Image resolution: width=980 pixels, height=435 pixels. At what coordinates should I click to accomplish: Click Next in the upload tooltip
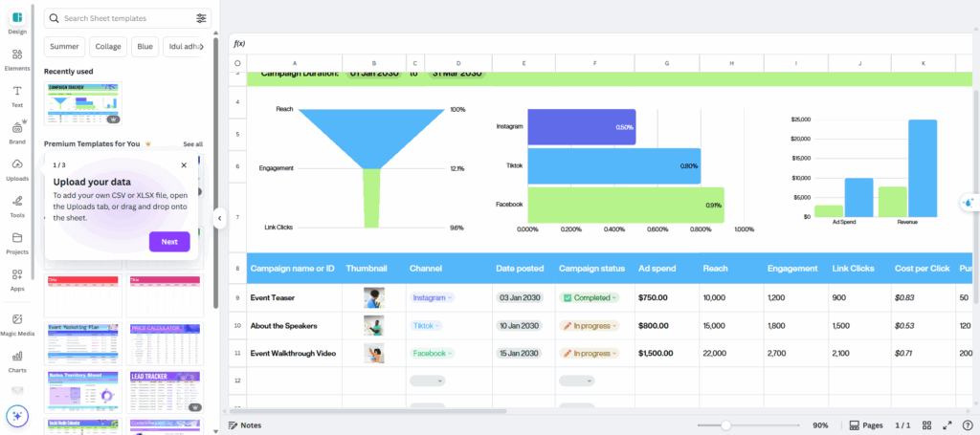(x=169, y=242)
